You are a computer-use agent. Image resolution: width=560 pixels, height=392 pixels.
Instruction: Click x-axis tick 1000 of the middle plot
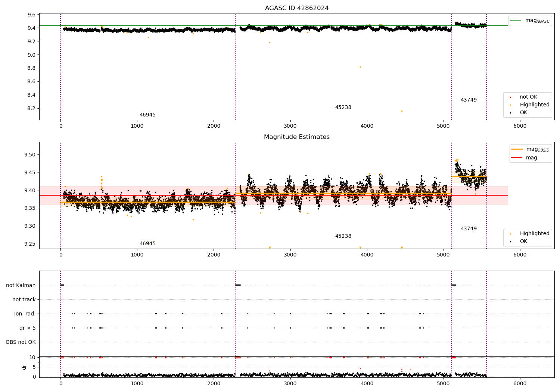[x=137, y=255]
